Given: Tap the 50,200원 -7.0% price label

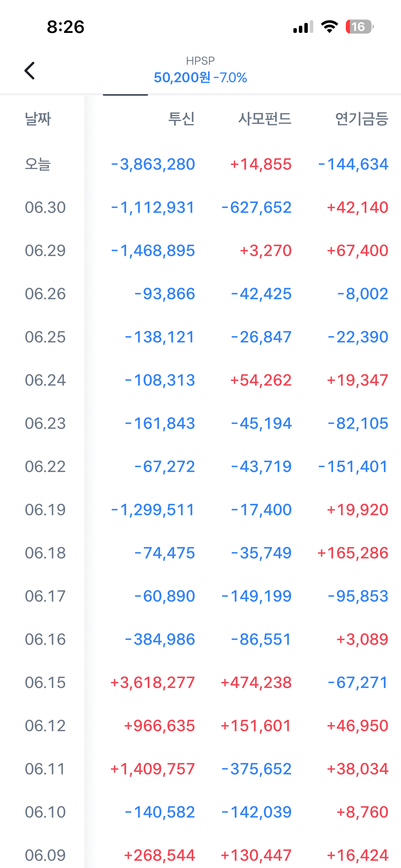Looking at the screenshot, I should [200, 77].
